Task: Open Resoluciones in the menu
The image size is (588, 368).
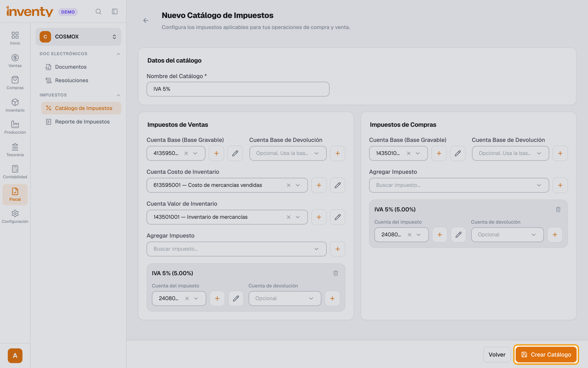Action: coord(81,80)
